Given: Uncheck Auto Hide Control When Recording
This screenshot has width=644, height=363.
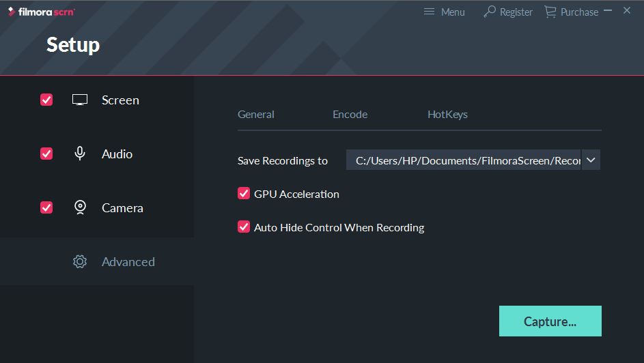Looking at the screenshot, I should (x=244, y=227).
